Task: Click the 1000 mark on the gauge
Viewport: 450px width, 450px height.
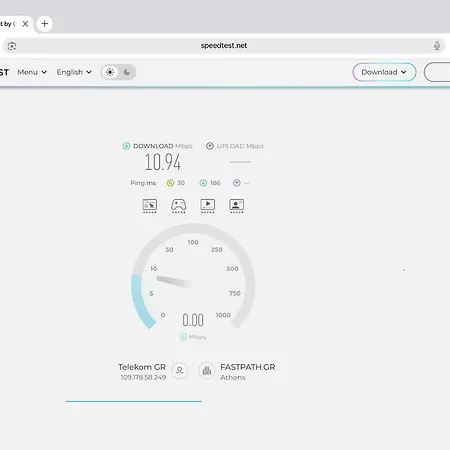Action: (x=223, y=315)
